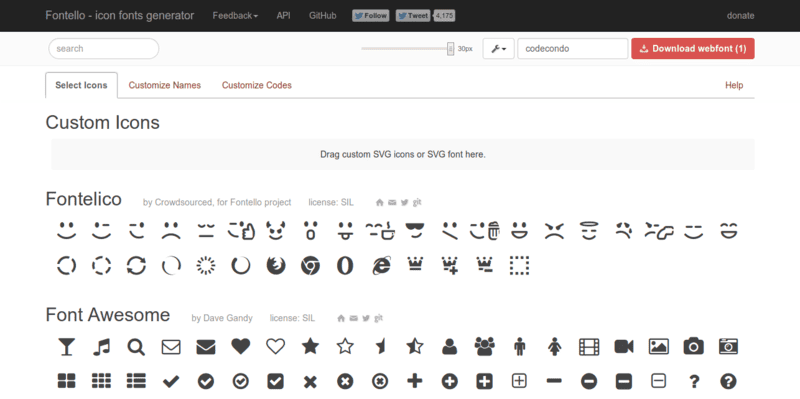Select the music note icon
Image resolution: width=800 pixels, height=399 pixels.
click(102, 347)
